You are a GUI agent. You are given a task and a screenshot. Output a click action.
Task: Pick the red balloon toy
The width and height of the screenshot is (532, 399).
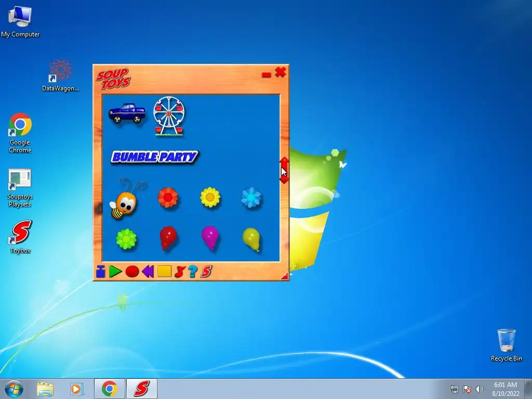(168, 238)
